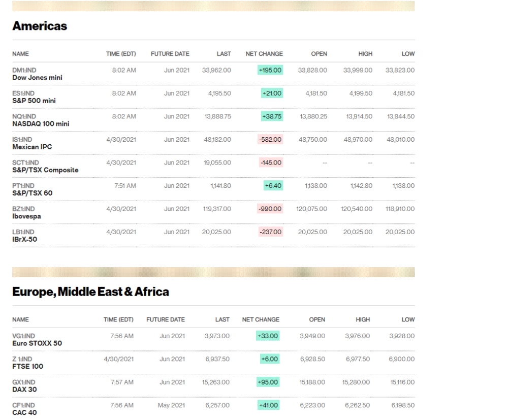Click the ES1:IND ticker symbol
This screenshot has height=420, width=508.
point(23,93)
